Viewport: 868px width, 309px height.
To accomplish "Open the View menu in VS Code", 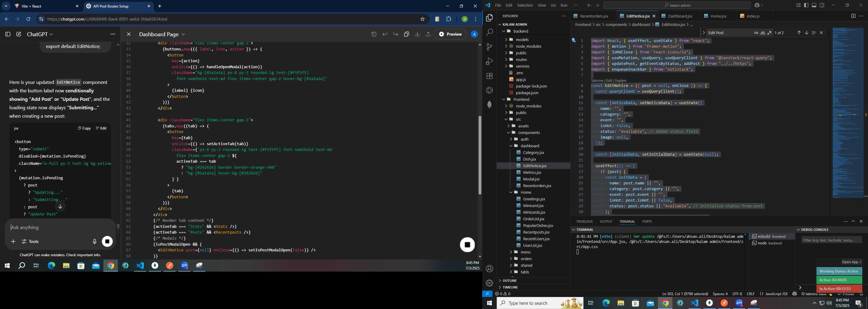I will pos(542,5).
